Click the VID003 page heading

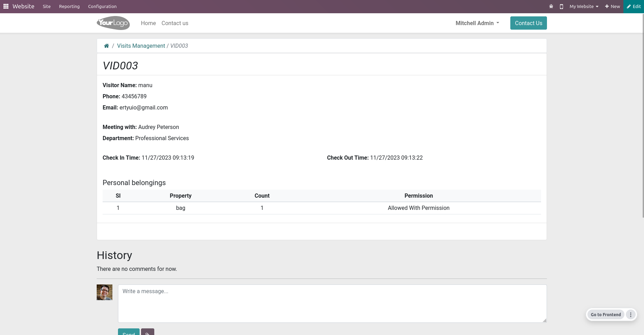point(120,66)
